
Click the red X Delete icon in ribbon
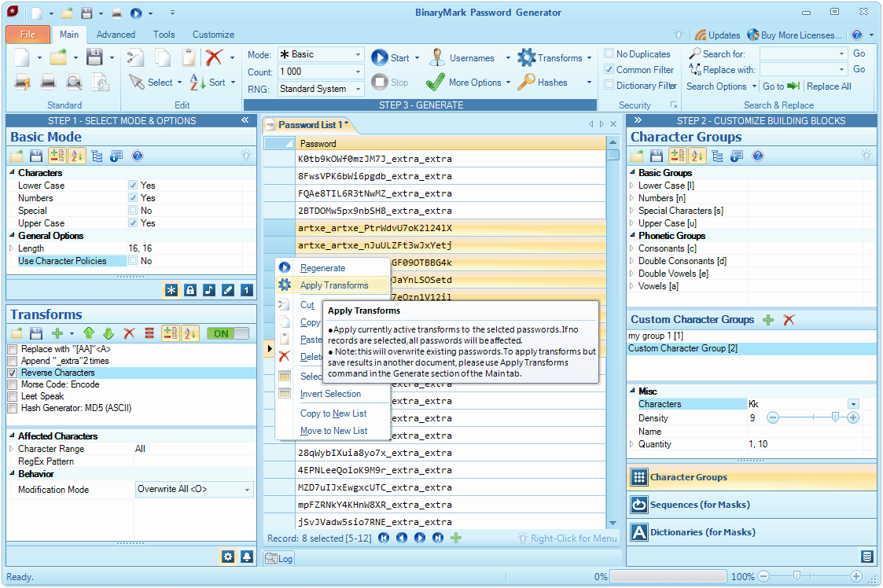pos(213,57)
